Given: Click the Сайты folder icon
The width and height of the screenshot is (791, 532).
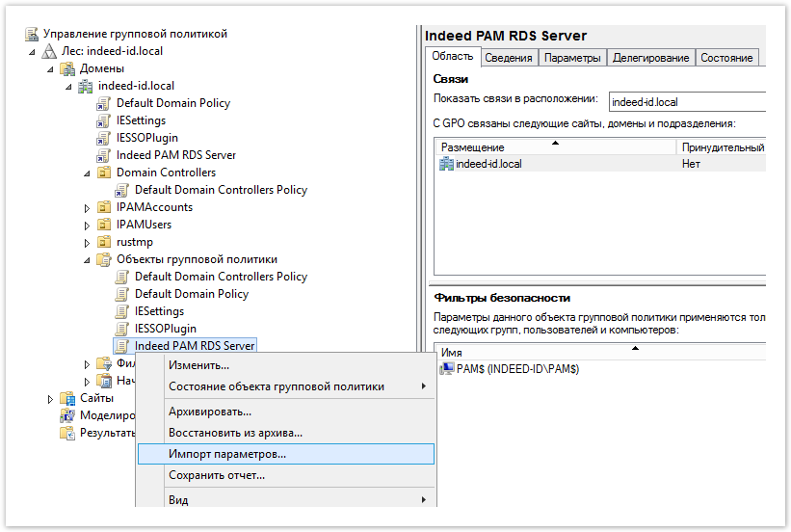Looking at the screenshot, I should pyautogui.click(x=67, y=398).
